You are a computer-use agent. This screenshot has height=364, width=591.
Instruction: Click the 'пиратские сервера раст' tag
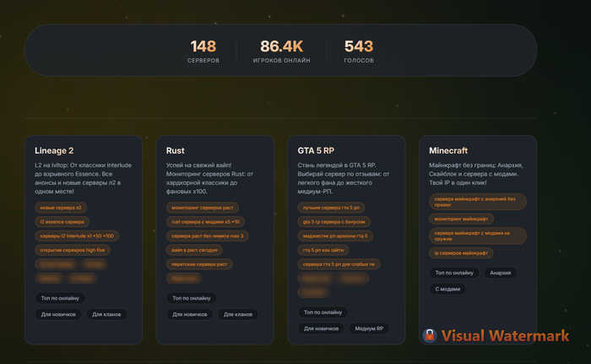[x=199, y=264]
